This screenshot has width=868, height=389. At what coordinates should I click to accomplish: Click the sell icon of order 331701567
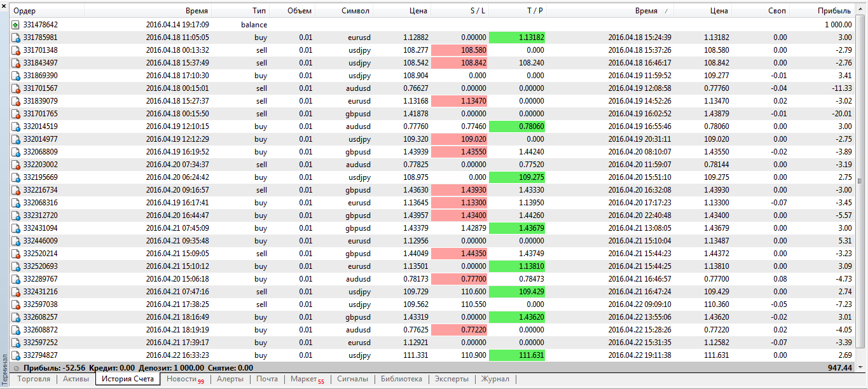point(16,88)
